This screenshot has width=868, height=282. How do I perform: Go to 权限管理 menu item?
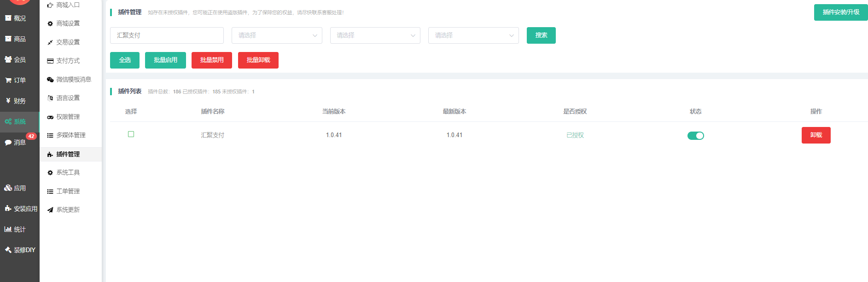tap(68, 117)
